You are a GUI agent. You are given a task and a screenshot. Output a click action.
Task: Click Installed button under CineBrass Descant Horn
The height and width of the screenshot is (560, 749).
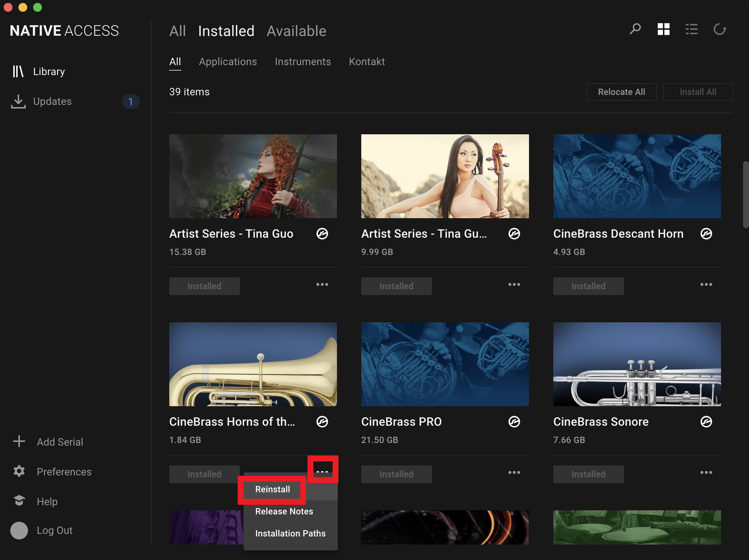pos(589,286)
